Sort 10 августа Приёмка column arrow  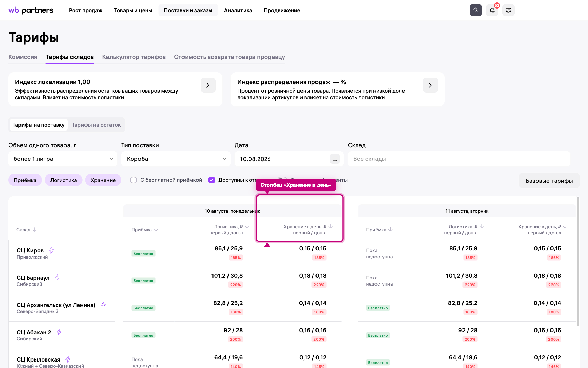[156, 229]
